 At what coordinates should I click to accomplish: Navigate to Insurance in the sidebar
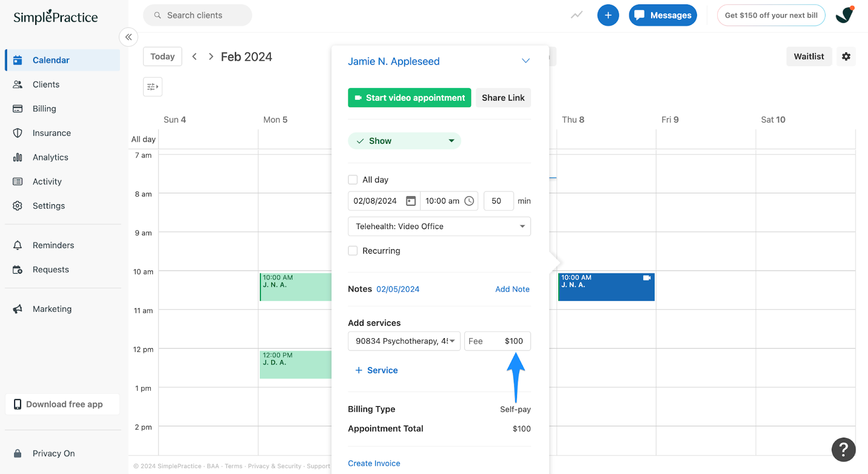click(52, 133)
